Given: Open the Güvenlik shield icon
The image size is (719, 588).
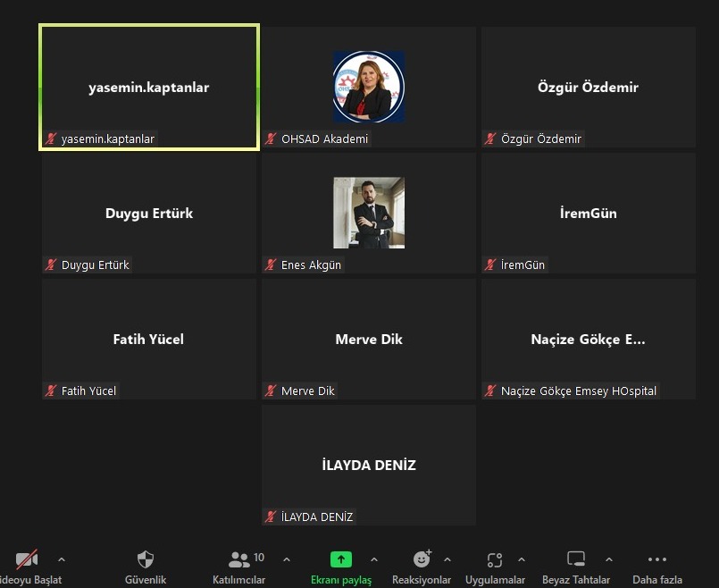Looking at the screenshot, I should pyautogui.click(x=146, y=559).
